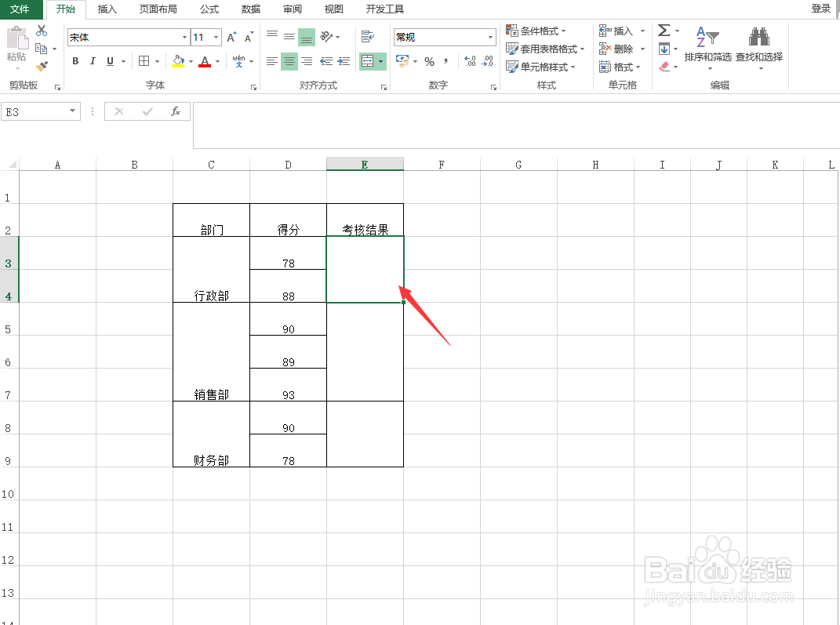Switch to the 插入 tab
The height and width of the screenshot is (625, 840).
pyautogui.click(x=107, y=9)
